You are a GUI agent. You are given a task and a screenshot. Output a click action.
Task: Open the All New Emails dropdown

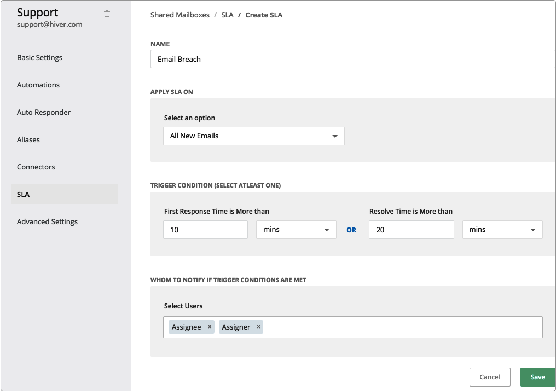[x=254, y=136]
